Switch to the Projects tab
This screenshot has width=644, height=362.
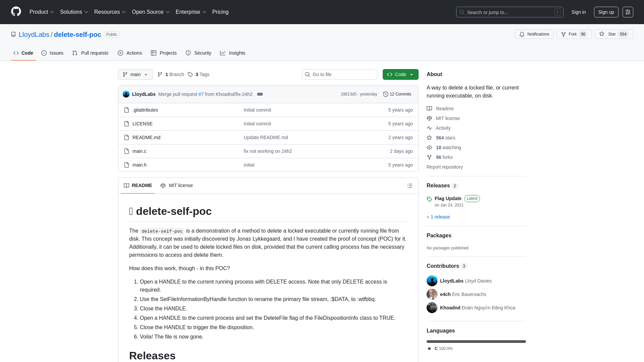(x=164, y=53)
